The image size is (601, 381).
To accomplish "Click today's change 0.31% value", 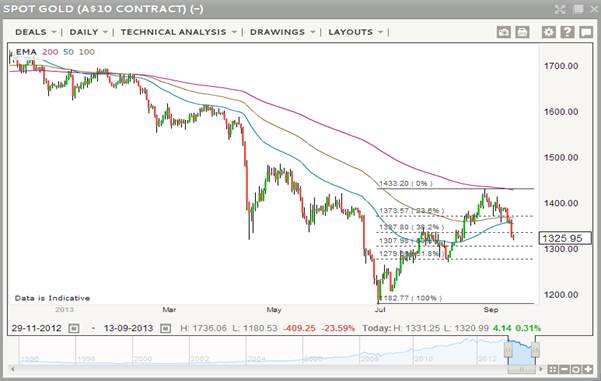I will coord(528,328).
